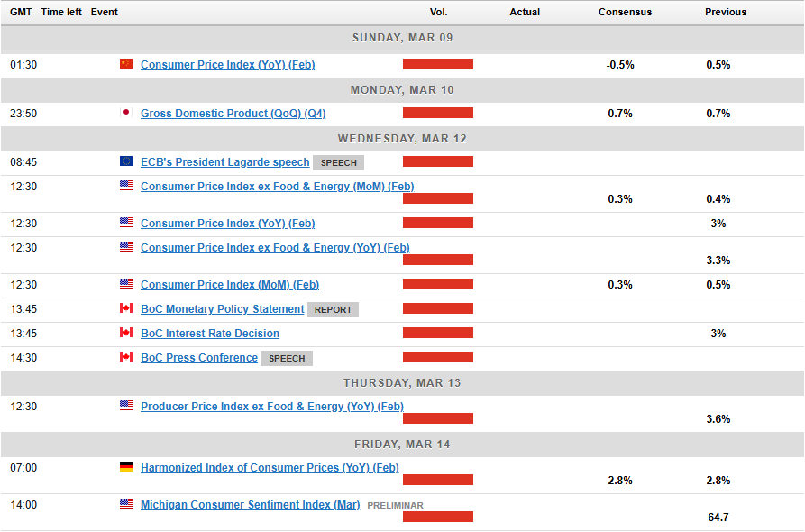This screenshot has height=532, width=805.
Task: Click the China flag icon
Action: coord(126,64)
